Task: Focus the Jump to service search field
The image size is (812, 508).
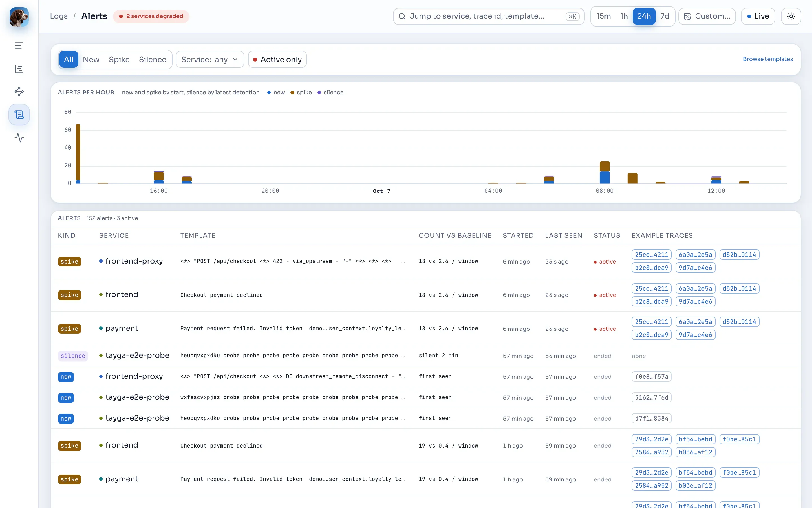Action: click(x=489, y=16)
